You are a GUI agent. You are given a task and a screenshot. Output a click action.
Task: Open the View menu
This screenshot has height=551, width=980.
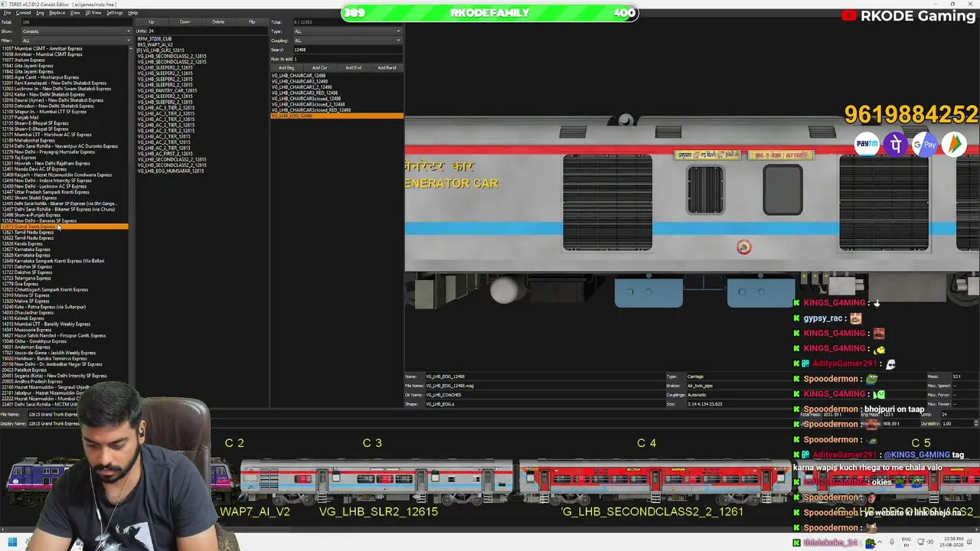pos(75,13)
